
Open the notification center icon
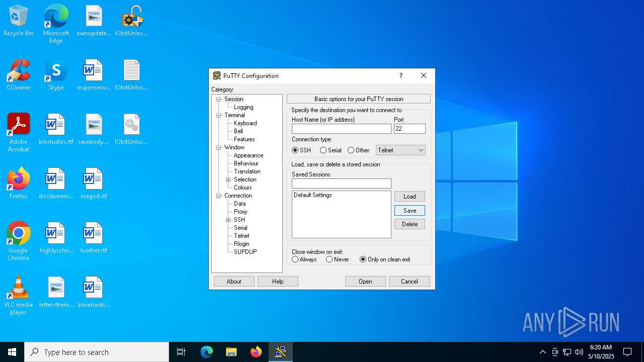(x=627, y=352)
